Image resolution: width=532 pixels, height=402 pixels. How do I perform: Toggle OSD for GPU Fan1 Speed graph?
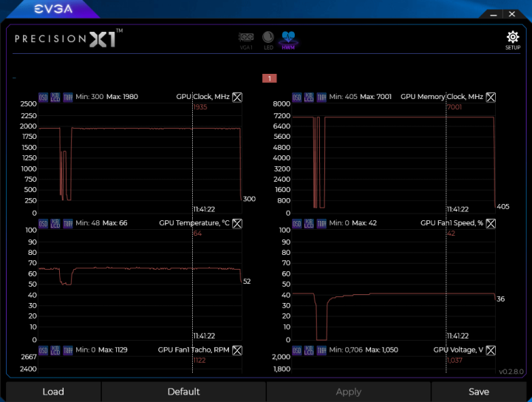click(297, 224)
